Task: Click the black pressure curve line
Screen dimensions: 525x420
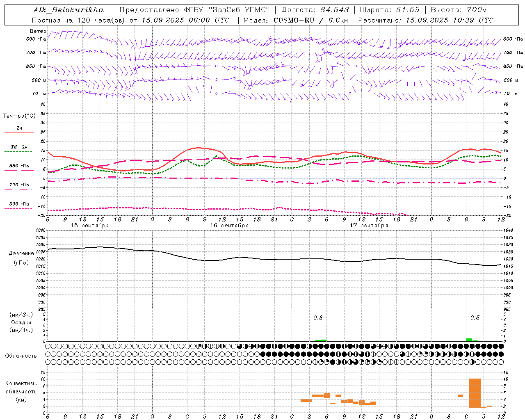Action: click(274, 259)
